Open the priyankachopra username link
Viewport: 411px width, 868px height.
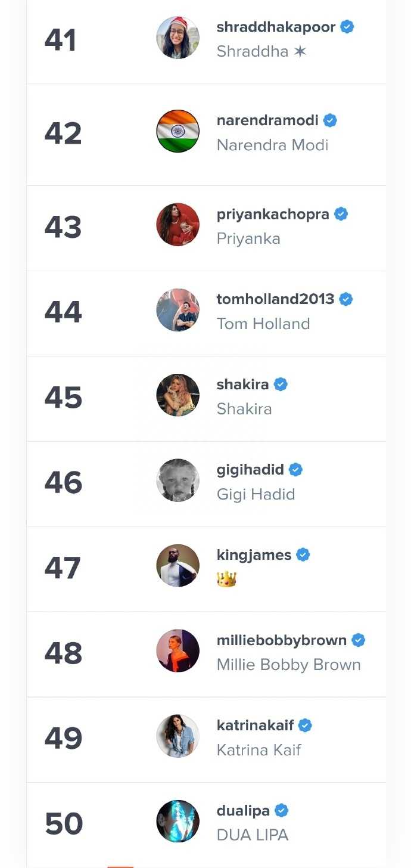pos(273,214)
